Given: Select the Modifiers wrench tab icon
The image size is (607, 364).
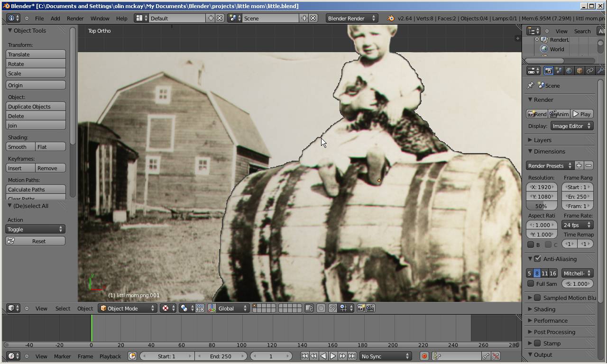Looking at the screenshot, I should point(600,71).
